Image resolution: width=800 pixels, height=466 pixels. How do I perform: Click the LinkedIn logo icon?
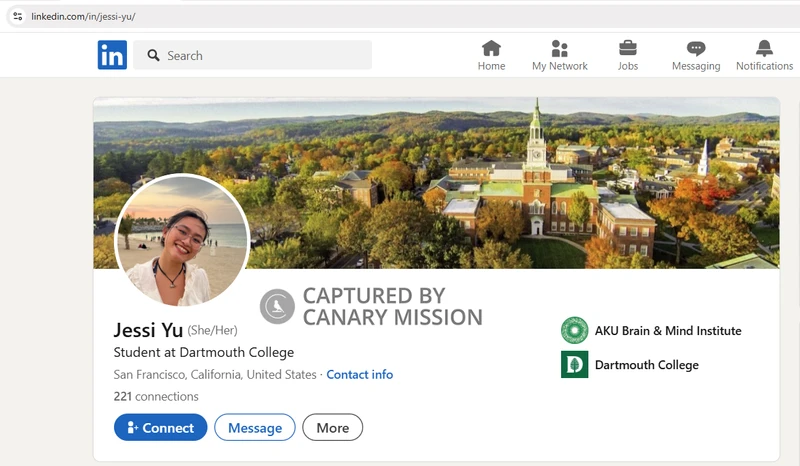pos(112,55)
